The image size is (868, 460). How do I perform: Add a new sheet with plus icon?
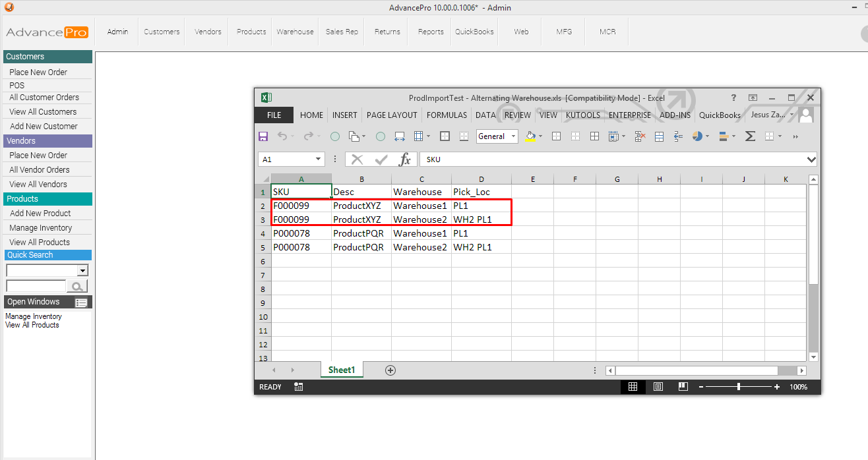click(x=390, y=370)
